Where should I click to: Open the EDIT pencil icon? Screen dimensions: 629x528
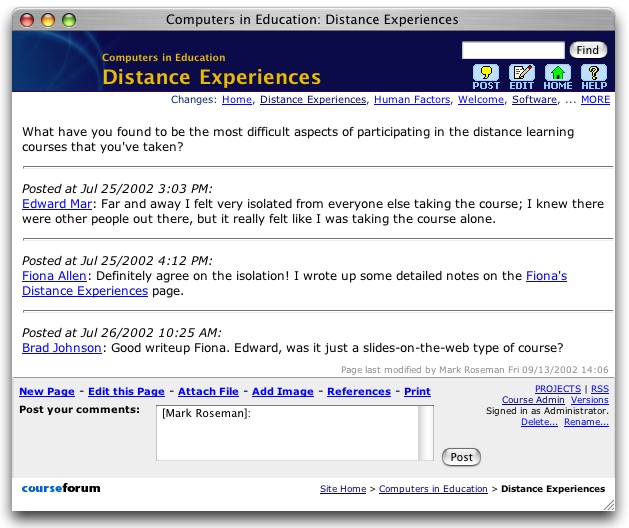click(521, 77)
